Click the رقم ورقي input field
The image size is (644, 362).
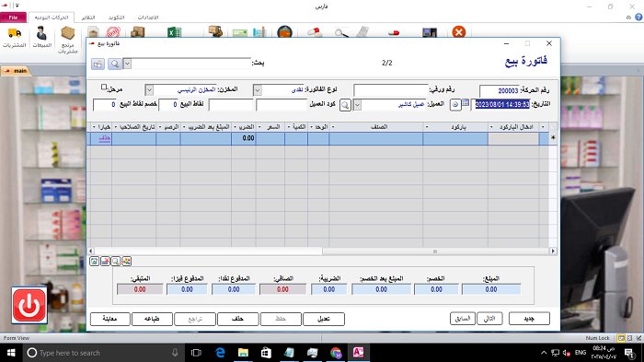[391, 90]
